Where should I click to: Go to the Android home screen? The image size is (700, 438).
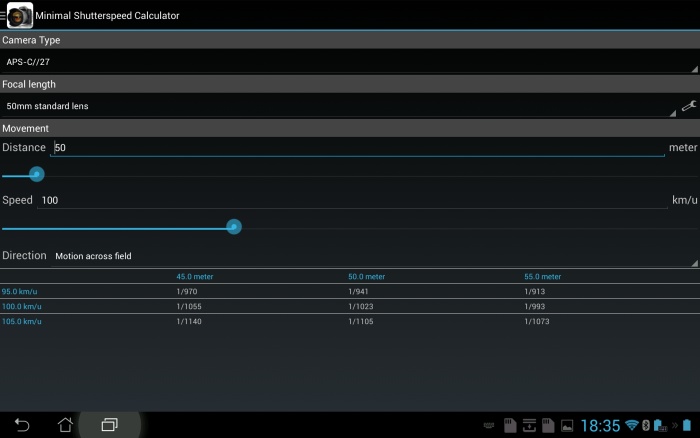coord(65,424)
